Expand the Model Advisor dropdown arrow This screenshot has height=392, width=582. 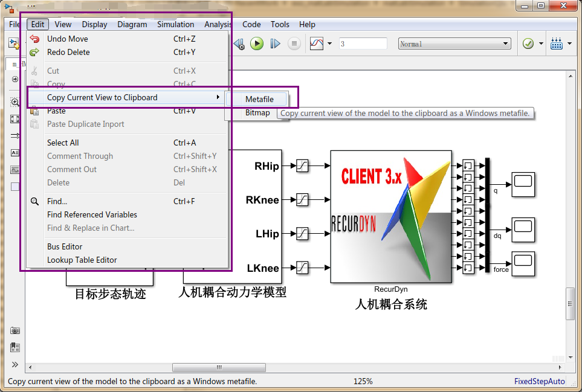(541, 43)
